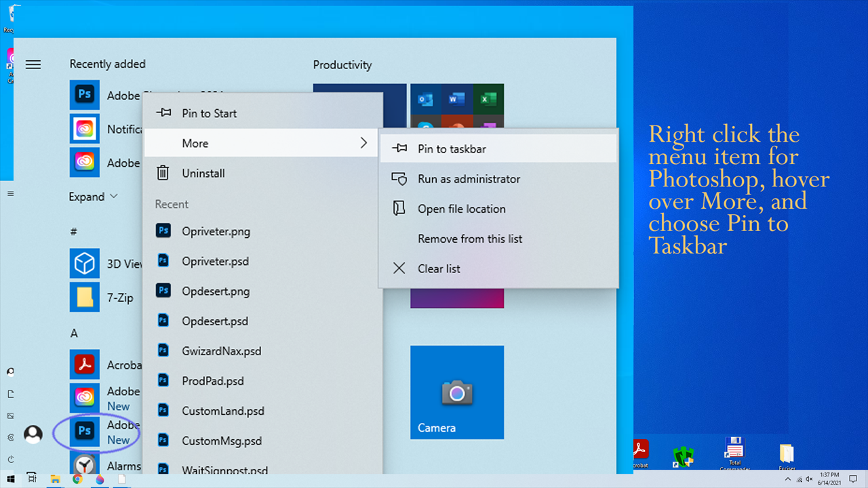This screenshot has height=488, width=868.
Task: Click the Outlook tile icon
Action: (x=426, y=100)
